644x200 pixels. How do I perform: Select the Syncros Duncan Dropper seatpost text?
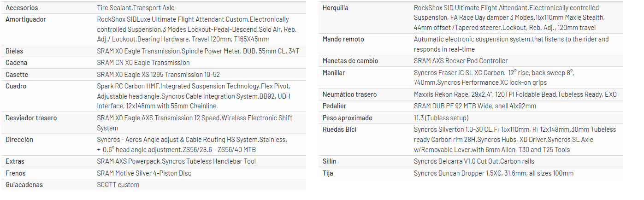point(493,173)
